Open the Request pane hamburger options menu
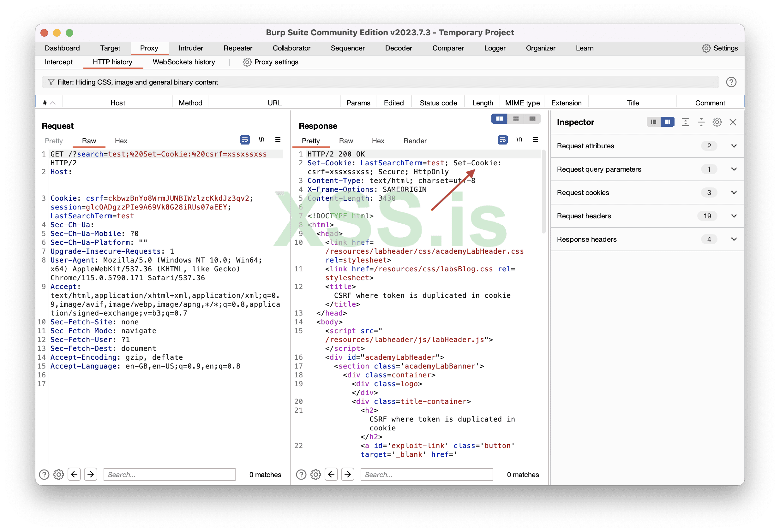This screenshot has height=532, width=780. pyautogui.click(x=278, y=139)
